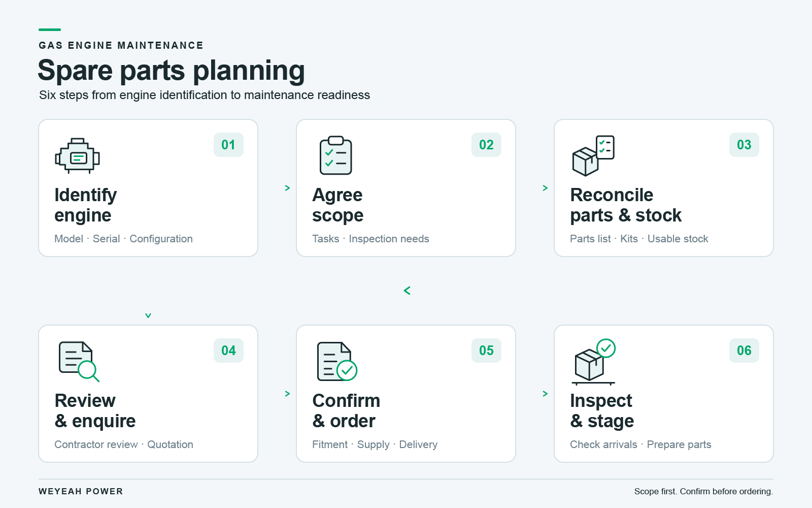The height and width of the screenshot is (508, 812).
Task: Click 'Check arrivals · Prepare parts' subtitle text
Action: coord(640,444)
